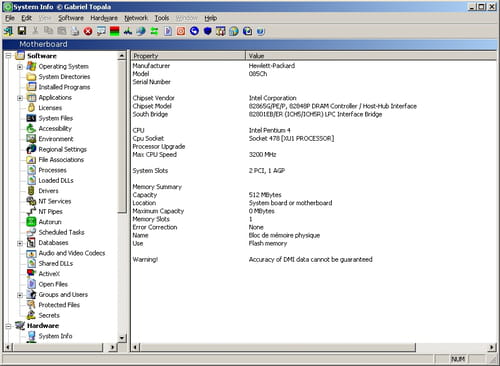
Task: Click the green arrows toolbar icon
Action: [154, 31]
